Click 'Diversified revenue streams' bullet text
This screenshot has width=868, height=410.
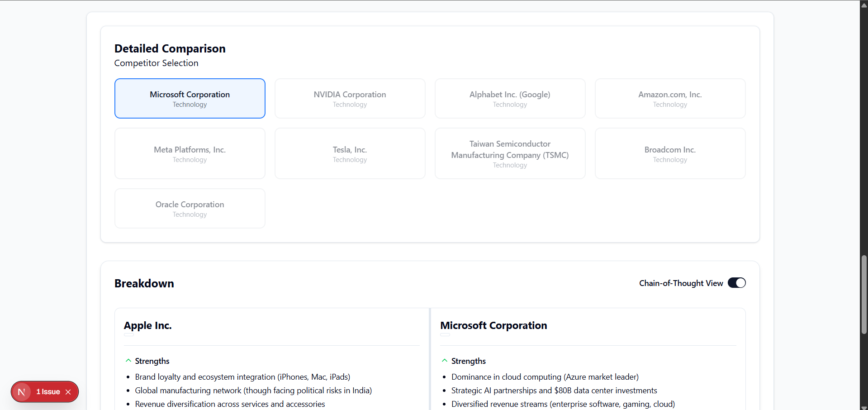coord(563,404)
